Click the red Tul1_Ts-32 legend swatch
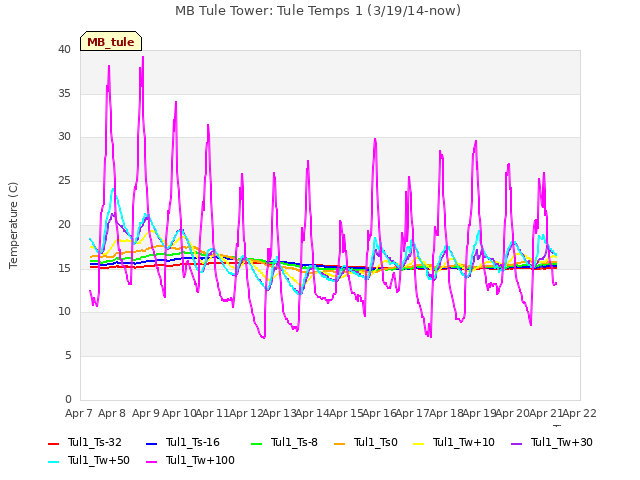 click(x=53, y=443)
